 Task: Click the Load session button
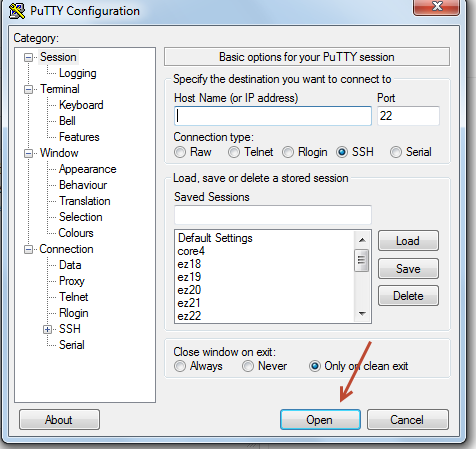[408, 241]
